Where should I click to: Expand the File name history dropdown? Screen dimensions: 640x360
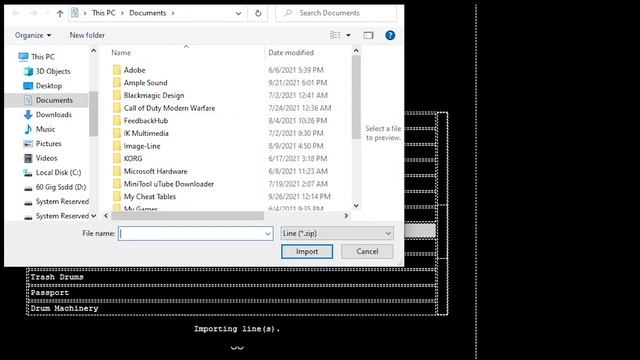tap(268, 233)
